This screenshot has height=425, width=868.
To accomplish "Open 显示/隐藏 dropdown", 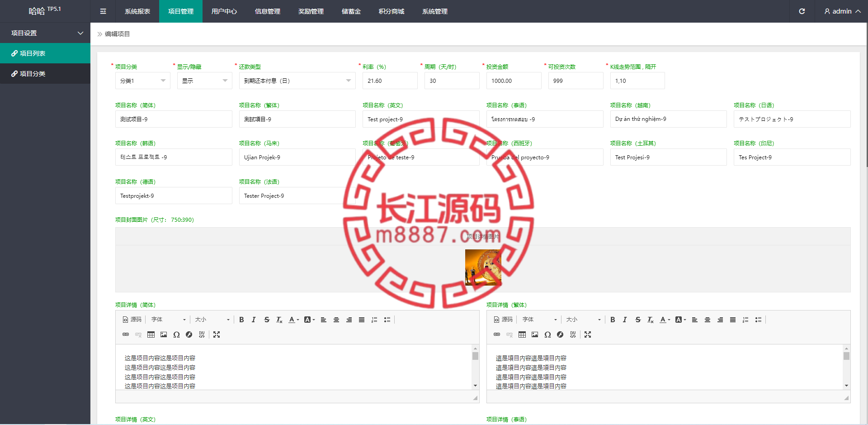I will click(x=205, y=81).
